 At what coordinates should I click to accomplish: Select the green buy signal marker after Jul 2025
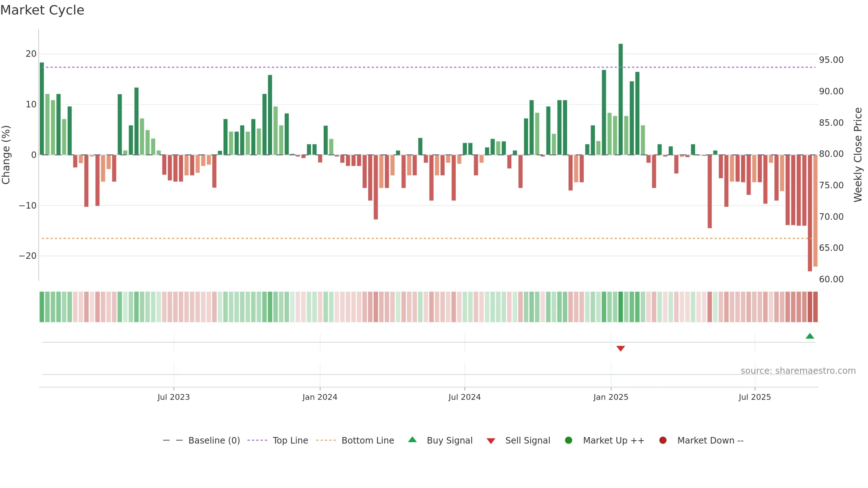(810, 336)
